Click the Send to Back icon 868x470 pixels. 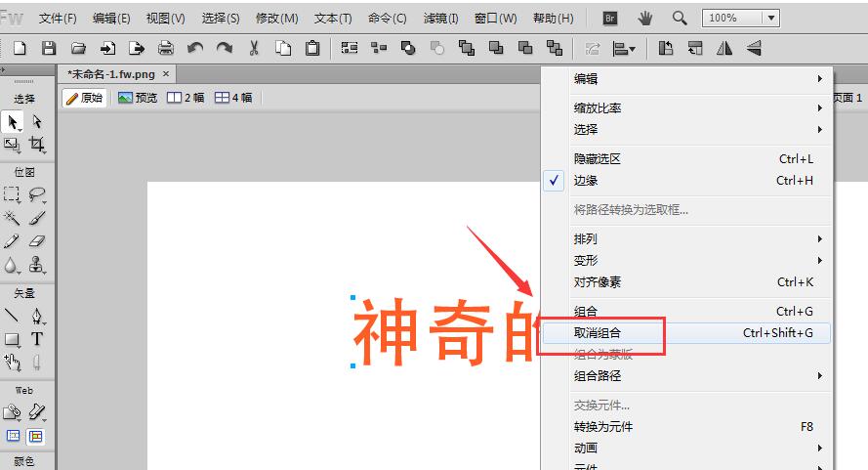click(x=555, y=48)
